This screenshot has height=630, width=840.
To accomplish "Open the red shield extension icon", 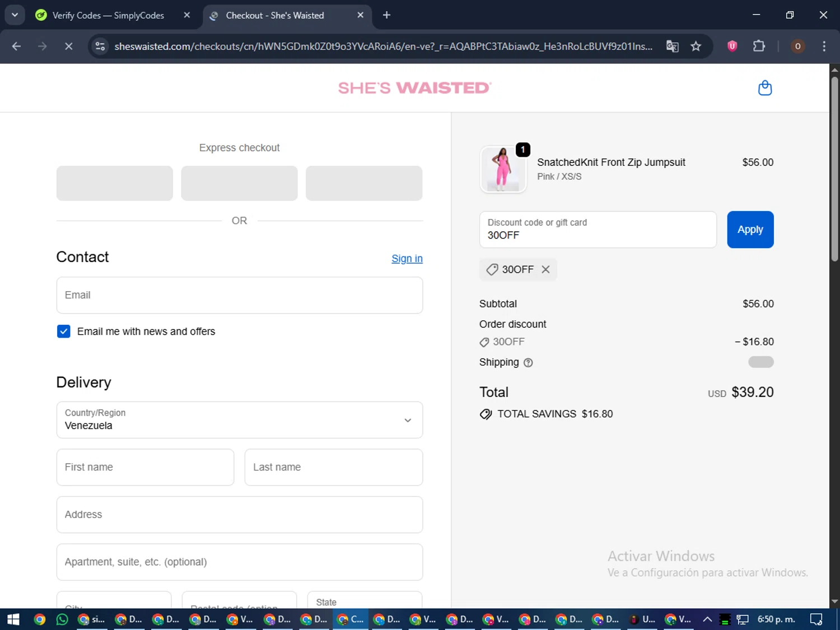I will tap(732, 46).
